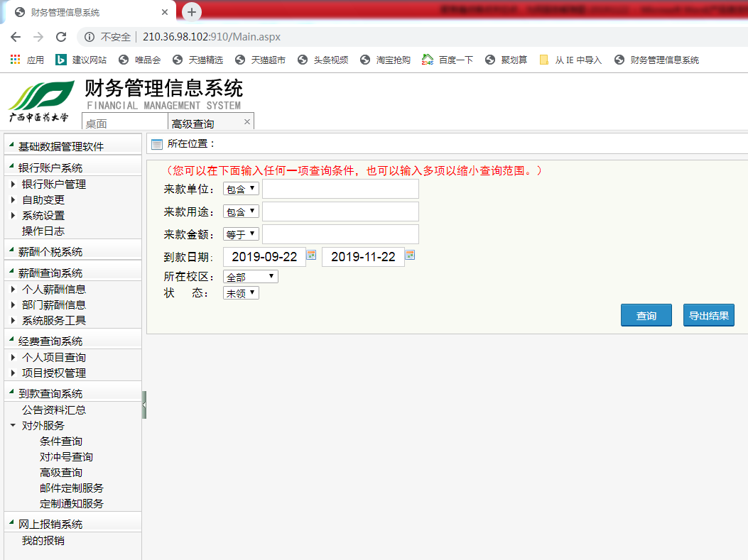Click the 导出结果 export button
Viewport: 748px width, 560px height.
pos(708,316)
